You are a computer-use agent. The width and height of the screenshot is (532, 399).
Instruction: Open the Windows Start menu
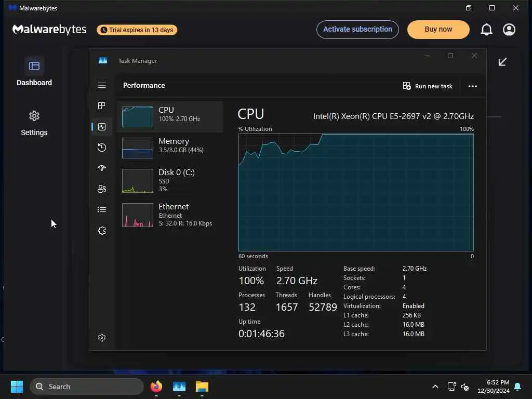point(17,387)
